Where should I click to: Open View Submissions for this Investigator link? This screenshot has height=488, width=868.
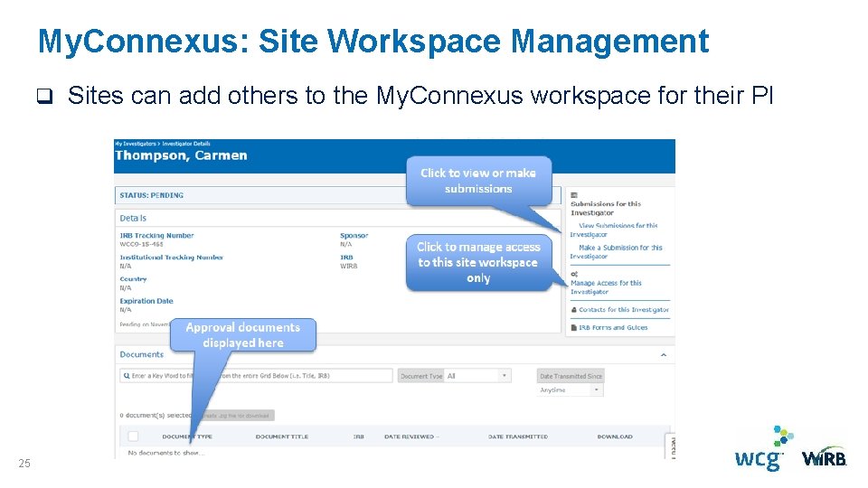pos(615,230)
